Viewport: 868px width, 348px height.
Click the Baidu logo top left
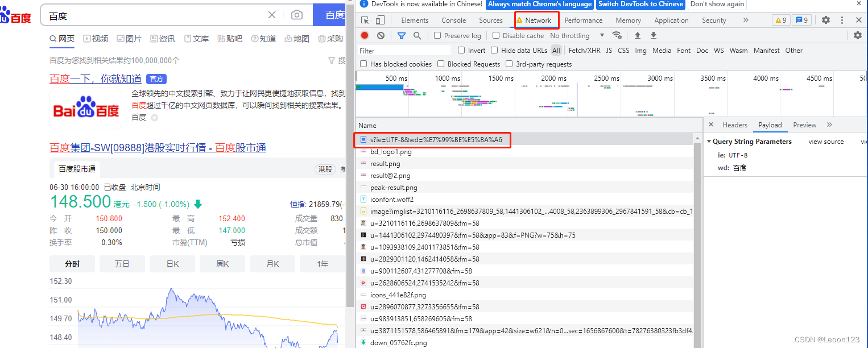click(x=15, y=14)
